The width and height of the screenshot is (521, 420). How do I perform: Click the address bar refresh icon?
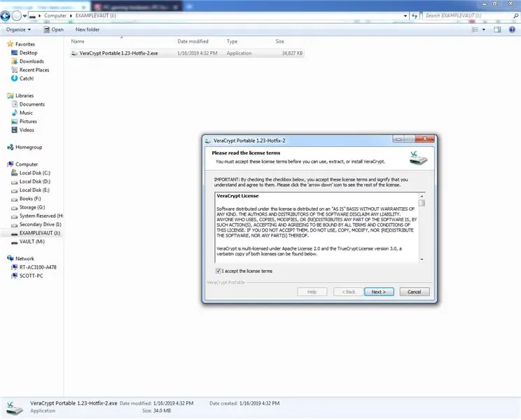point(415,15)
